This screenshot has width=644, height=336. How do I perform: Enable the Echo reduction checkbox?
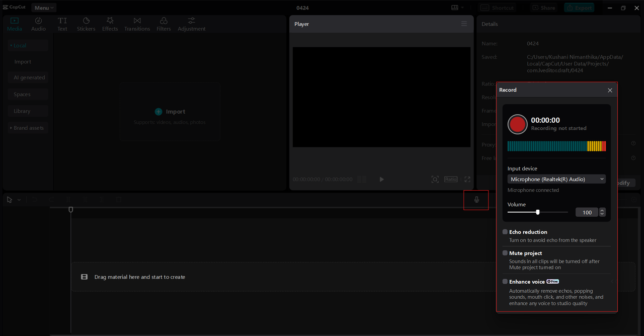pyautogui.click(x=505, y=232)
